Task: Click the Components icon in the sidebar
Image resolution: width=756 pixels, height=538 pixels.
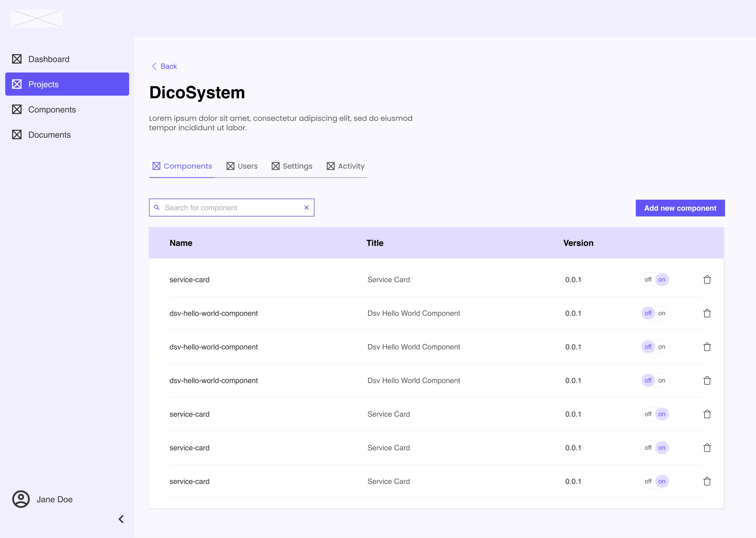Action: coord(17,109)
